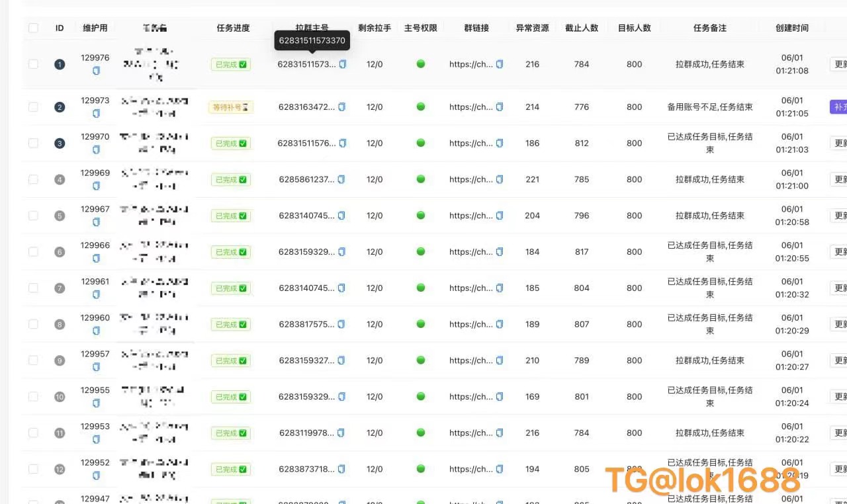Copy the group link in row 5
847x504 pixels.
[x=500, y=216]
